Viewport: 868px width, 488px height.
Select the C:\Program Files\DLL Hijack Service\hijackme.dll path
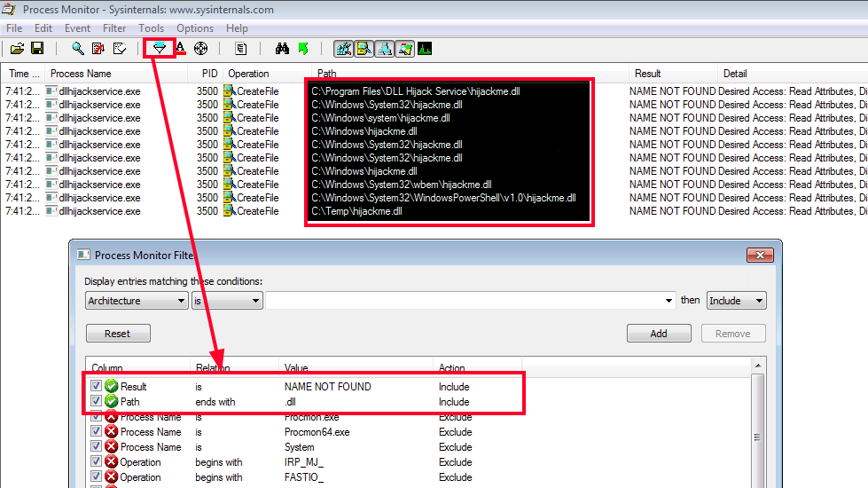[x=416, y=91]
